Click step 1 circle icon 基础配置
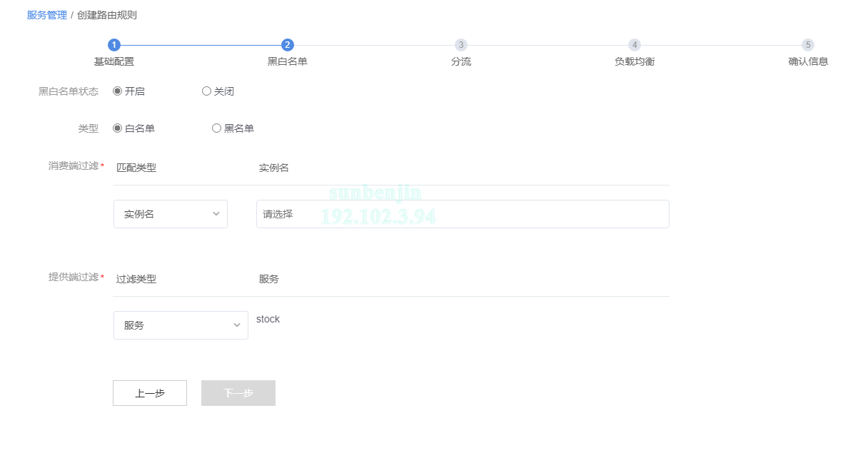Screen dimensions: 868x453 pos(114,45)
